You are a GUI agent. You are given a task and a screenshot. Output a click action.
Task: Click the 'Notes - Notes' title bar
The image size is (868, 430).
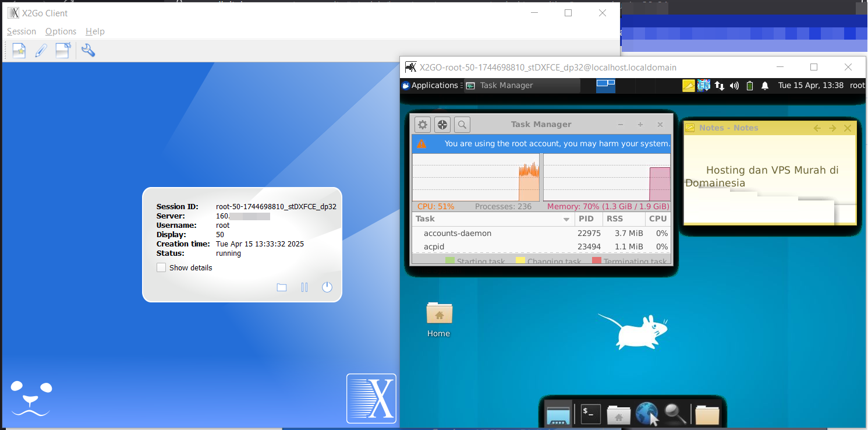pos(729,128)
